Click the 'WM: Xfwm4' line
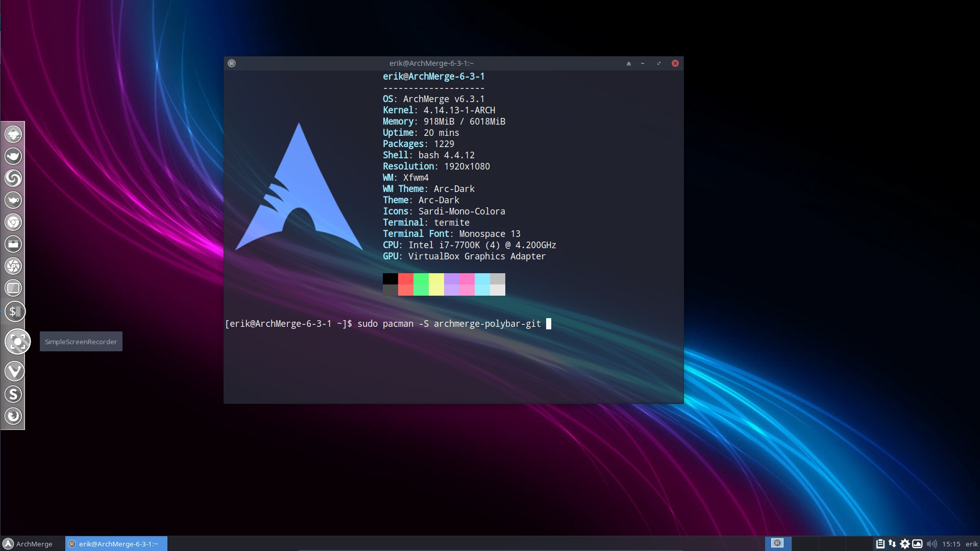Viewport: 980px width, 551px height. pyautogui.click(x=406, y=178)
